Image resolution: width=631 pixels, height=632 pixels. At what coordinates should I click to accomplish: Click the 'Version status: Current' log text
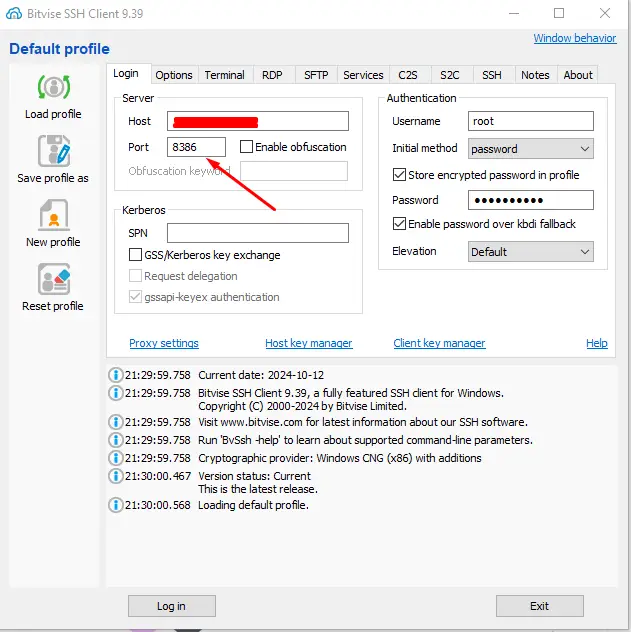[x=254, y=476]
